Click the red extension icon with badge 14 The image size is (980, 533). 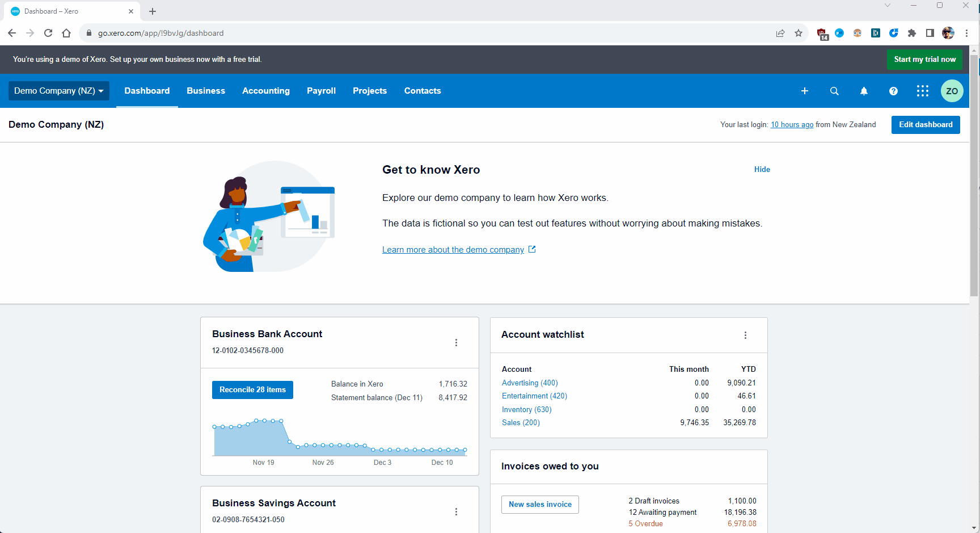(x=822, y=33)
